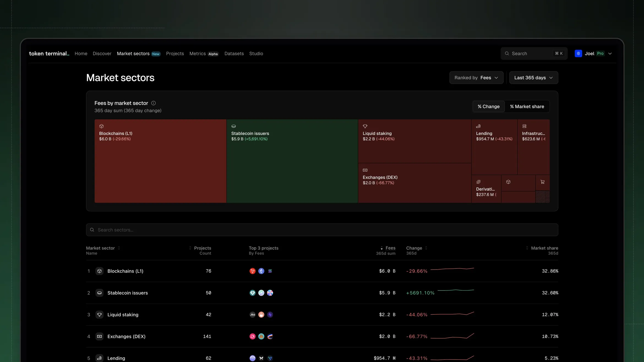Click the cube icon in Blockchains treemap tile

(x=102, y=126)
